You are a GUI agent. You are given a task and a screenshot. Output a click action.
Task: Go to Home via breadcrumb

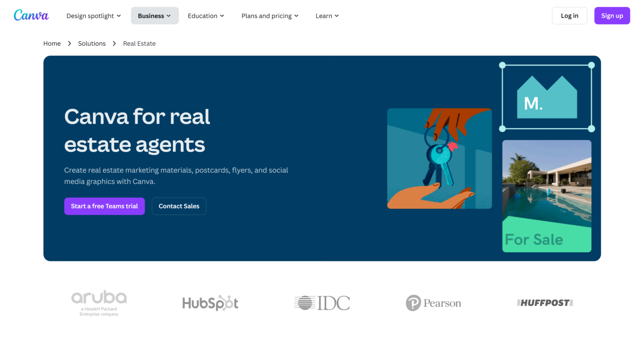[52, 44]
